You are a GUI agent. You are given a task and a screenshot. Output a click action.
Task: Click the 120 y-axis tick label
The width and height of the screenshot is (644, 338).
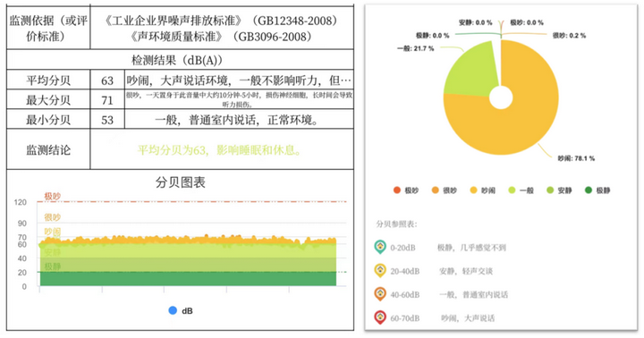pyautogui.click(x=20, y=202)
